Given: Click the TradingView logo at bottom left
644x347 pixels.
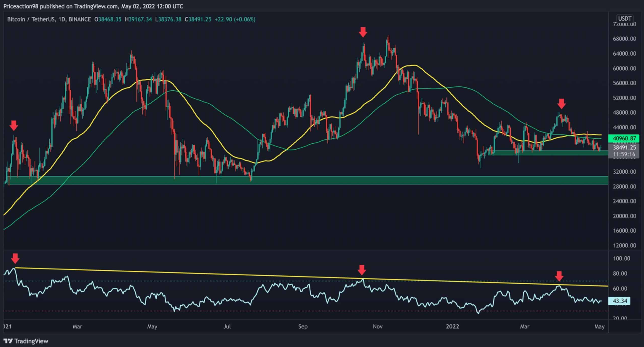Looking at the screenshot, I should coord(26,341).
